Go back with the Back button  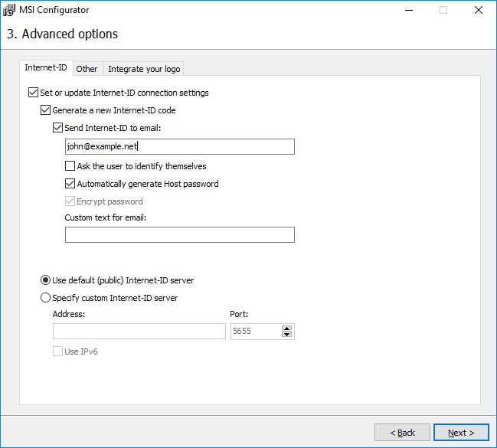pyautogui.click(x=402, y=433)
